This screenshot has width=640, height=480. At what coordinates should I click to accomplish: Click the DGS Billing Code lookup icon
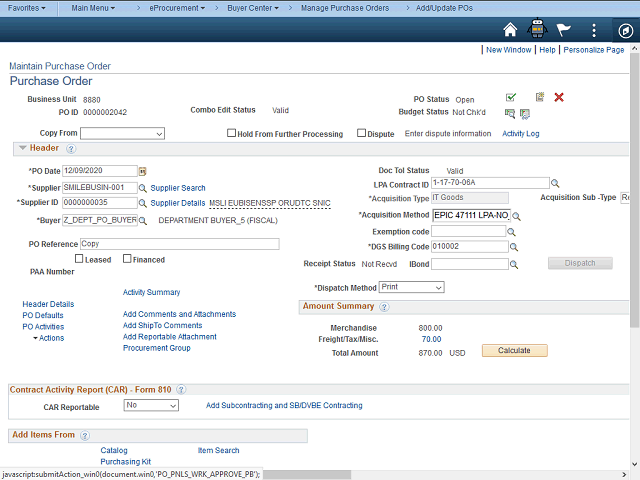click(x=514, y=247)
